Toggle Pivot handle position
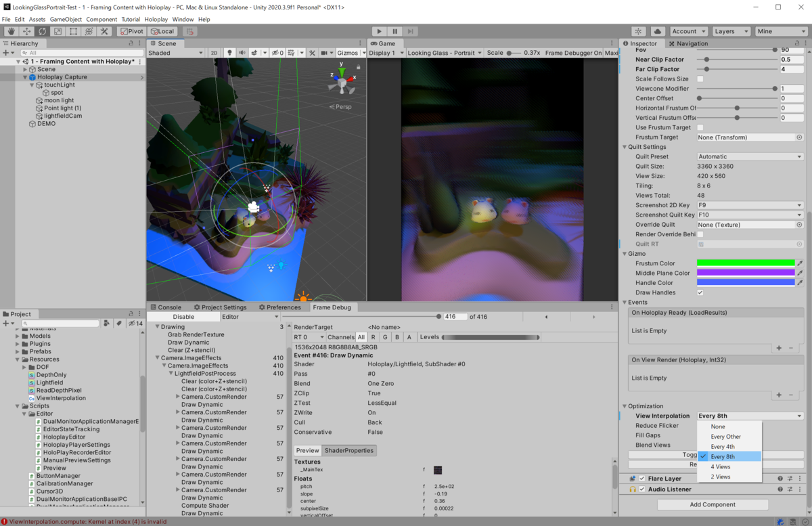 pyautogui.click(x=132, y=31)
